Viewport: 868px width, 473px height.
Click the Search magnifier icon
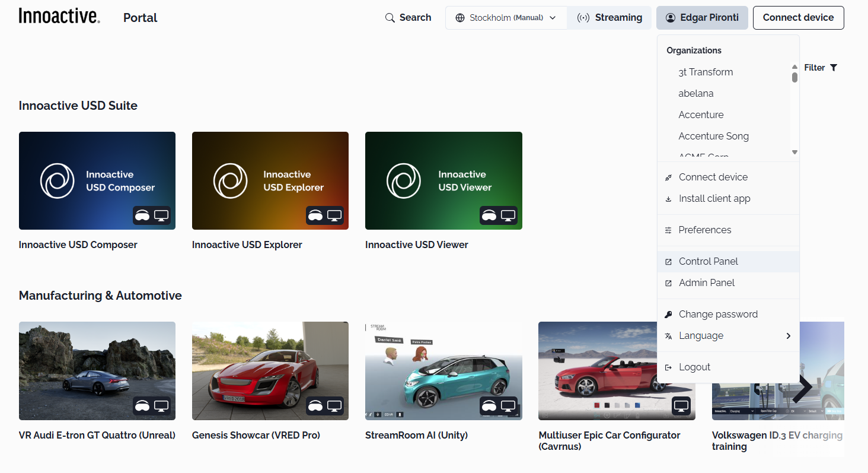point(390,18)
